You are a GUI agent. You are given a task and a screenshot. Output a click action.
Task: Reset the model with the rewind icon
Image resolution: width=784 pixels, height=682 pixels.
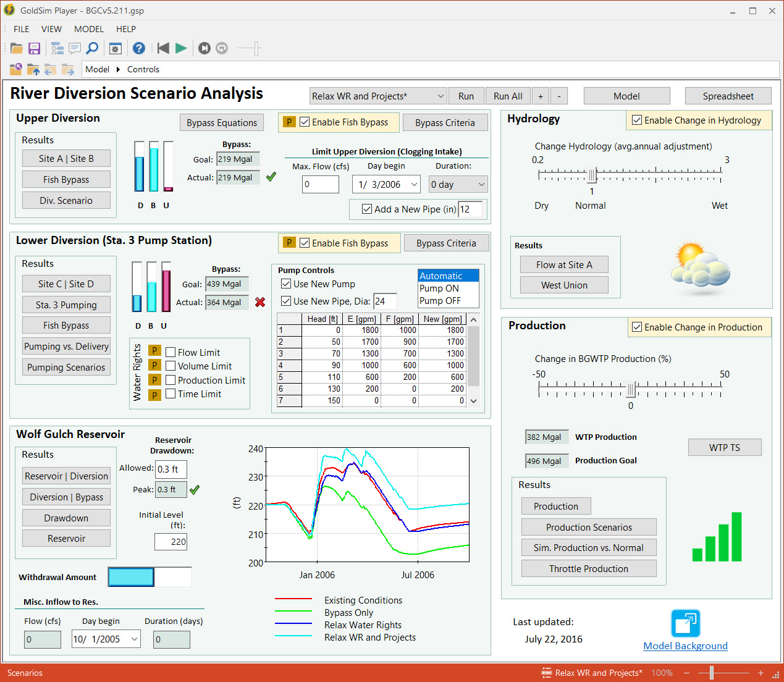(x=163, y=48)
